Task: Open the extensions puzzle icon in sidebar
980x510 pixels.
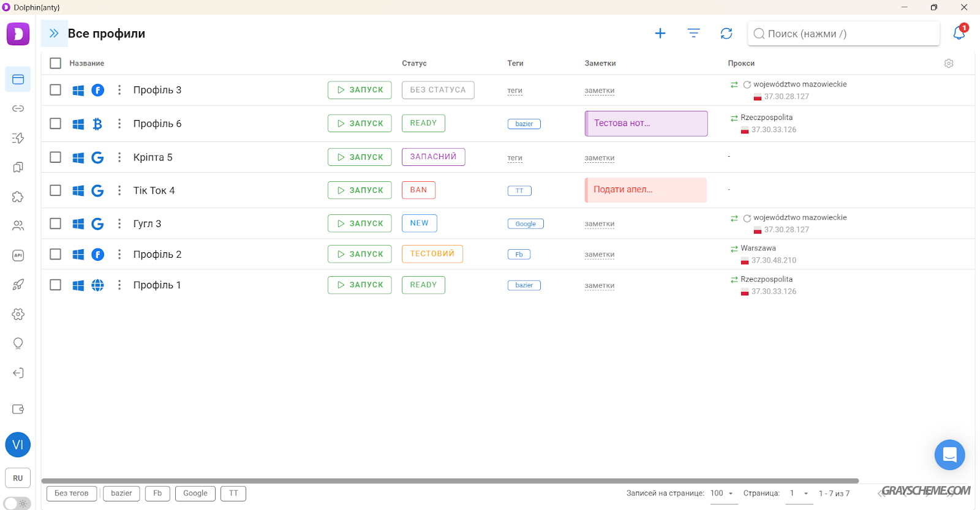Action: click(x=18, y=197)
